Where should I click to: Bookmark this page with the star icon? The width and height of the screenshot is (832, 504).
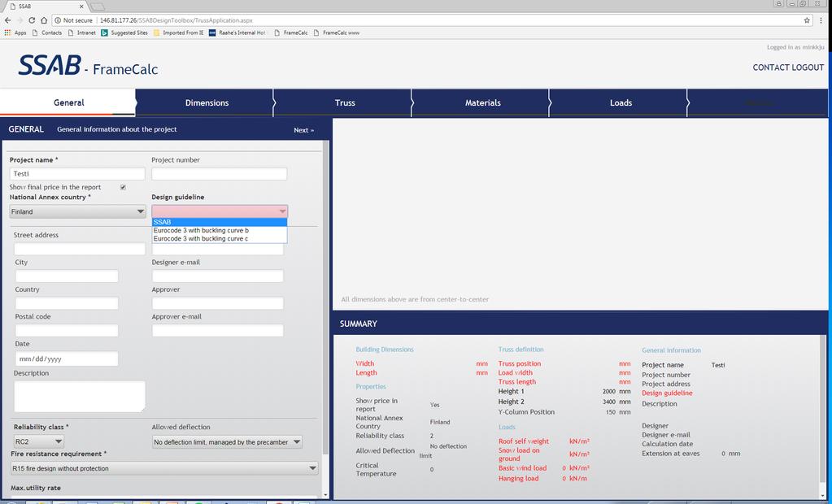pyautogui.click(x=807, y=20)
